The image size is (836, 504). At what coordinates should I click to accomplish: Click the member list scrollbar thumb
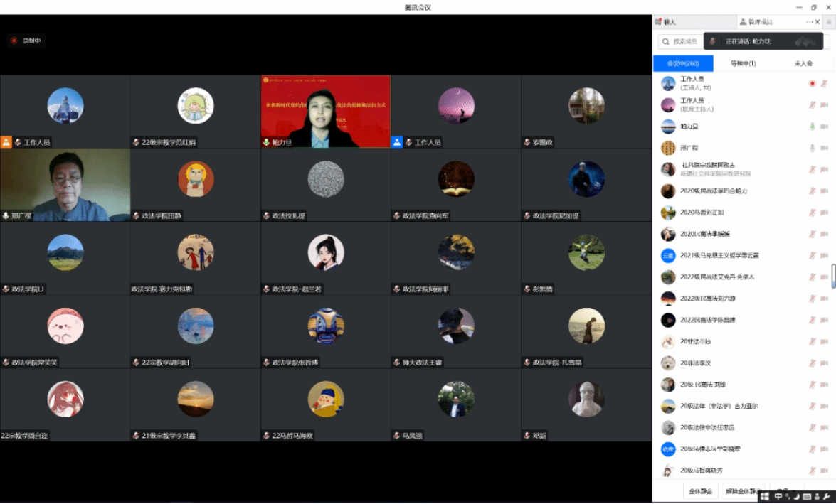(x=833, y=276)
